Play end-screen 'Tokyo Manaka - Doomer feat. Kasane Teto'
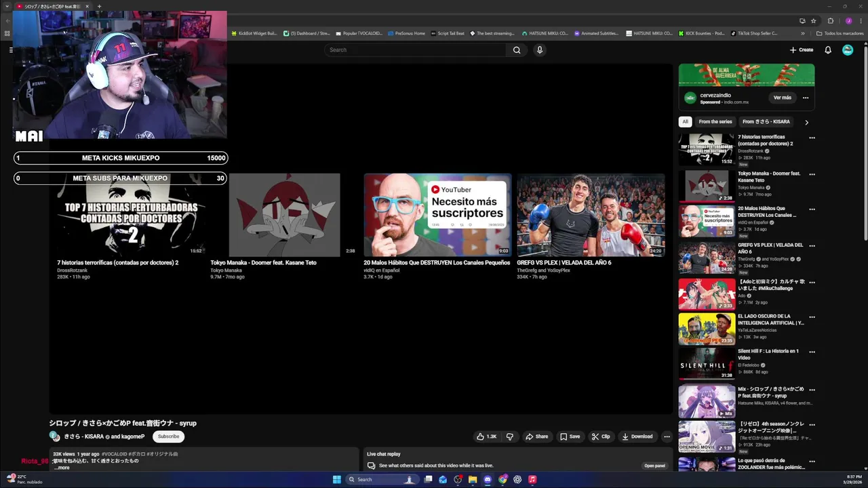This screenshot has width=868, height=488. point(284,215)
